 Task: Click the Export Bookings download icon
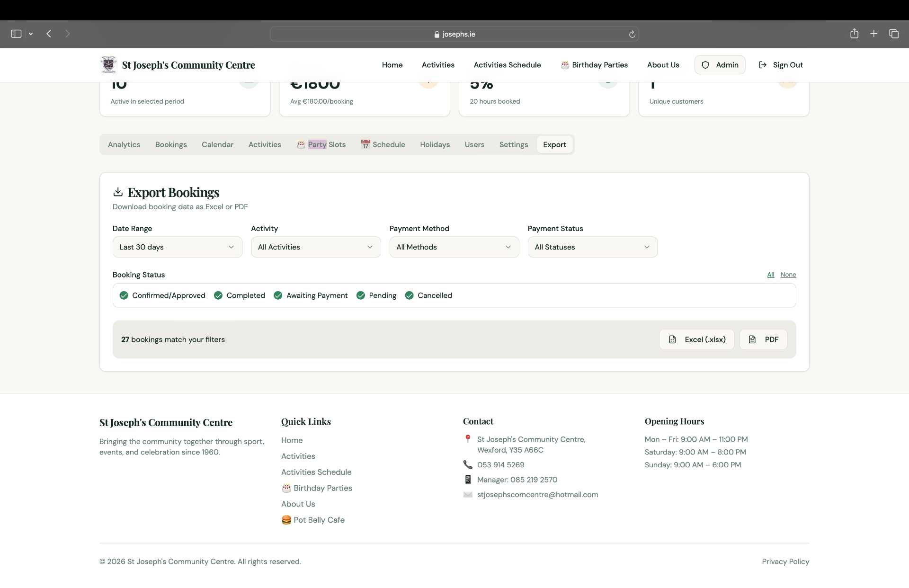pos(118,192)
